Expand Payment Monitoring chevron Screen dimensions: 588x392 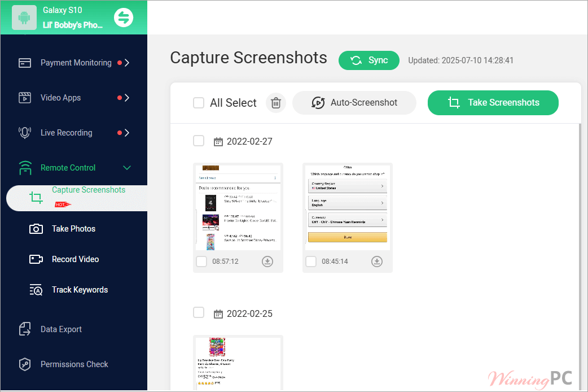(x=127, y=63)
